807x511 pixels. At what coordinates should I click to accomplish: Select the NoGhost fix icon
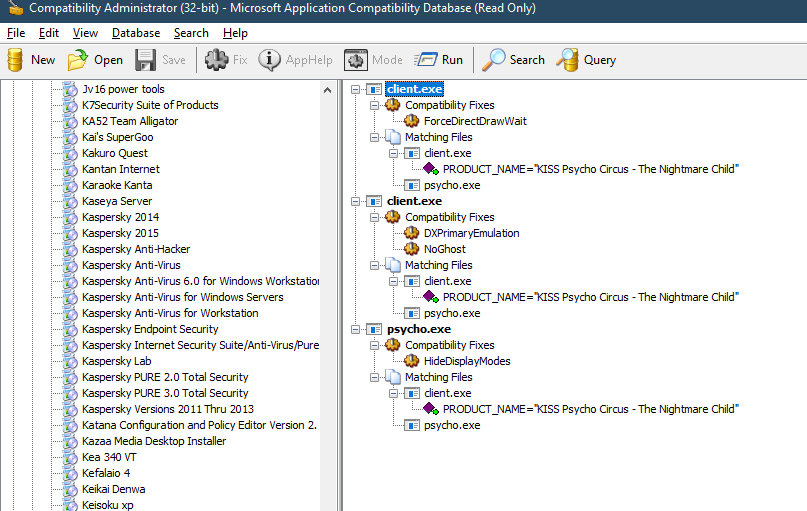point(411,249)
